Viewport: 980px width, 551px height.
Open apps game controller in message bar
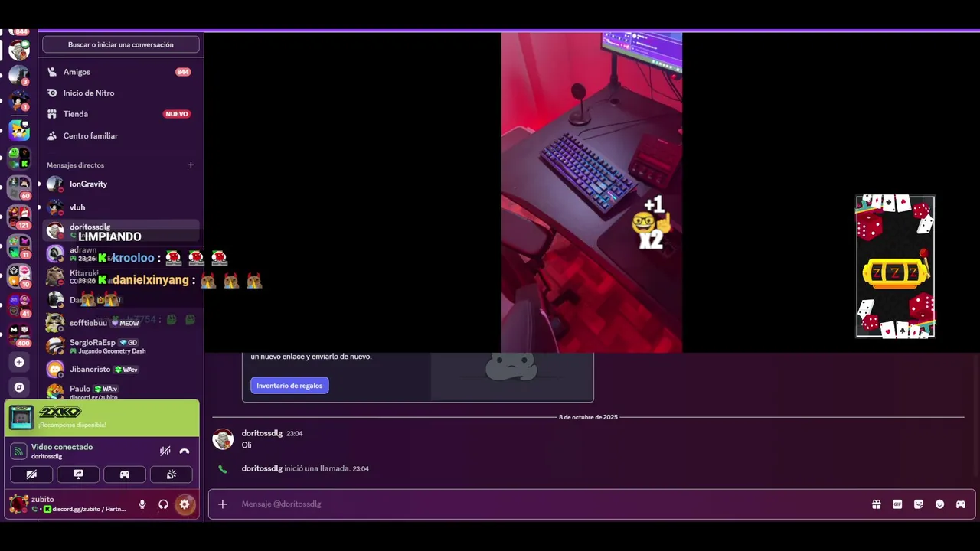pyautogui.click(x=961, y=504)
